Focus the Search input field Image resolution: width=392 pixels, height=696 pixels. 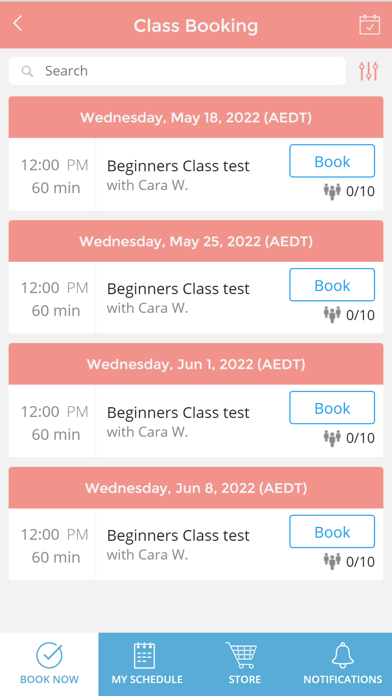coord(177,71)
